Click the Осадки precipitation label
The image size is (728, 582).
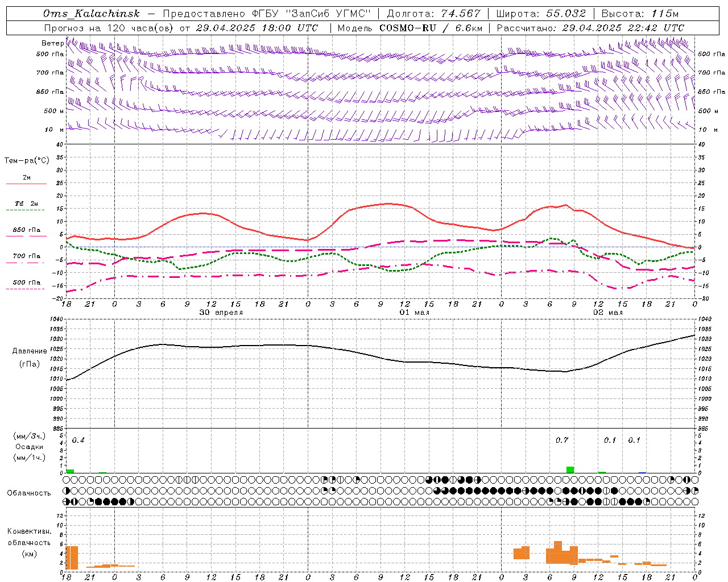coord(30,447)
